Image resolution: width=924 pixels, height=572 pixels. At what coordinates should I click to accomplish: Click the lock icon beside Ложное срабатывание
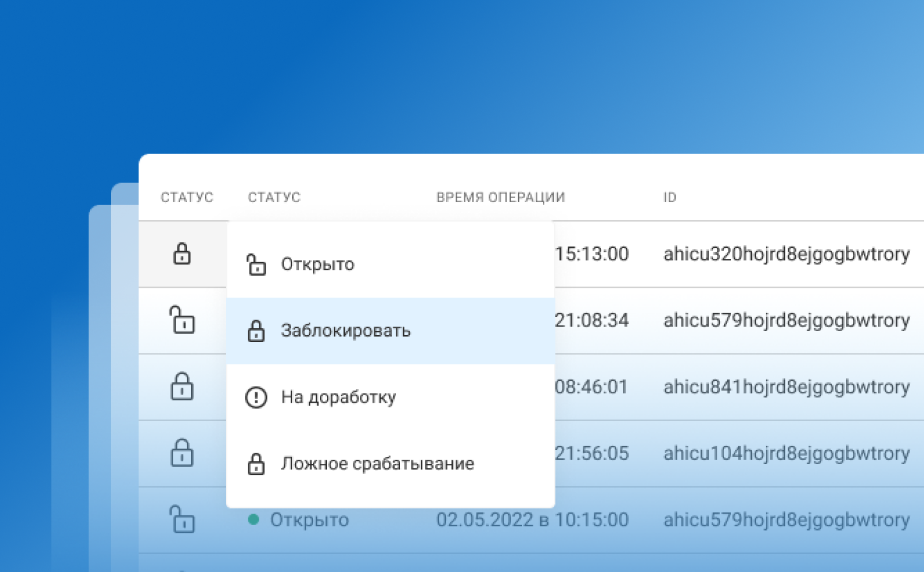[256, 464]
